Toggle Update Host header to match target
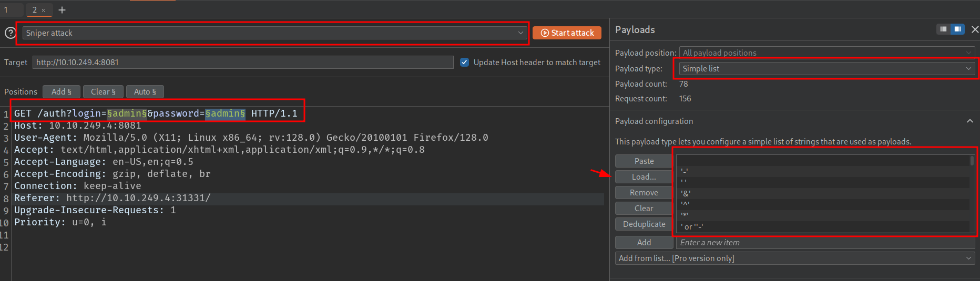The image size is (980, 281). 464,62
